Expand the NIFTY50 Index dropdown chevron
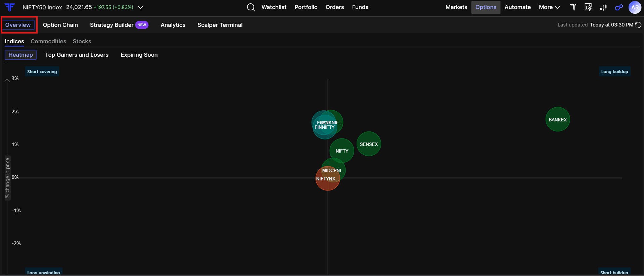 141,7
